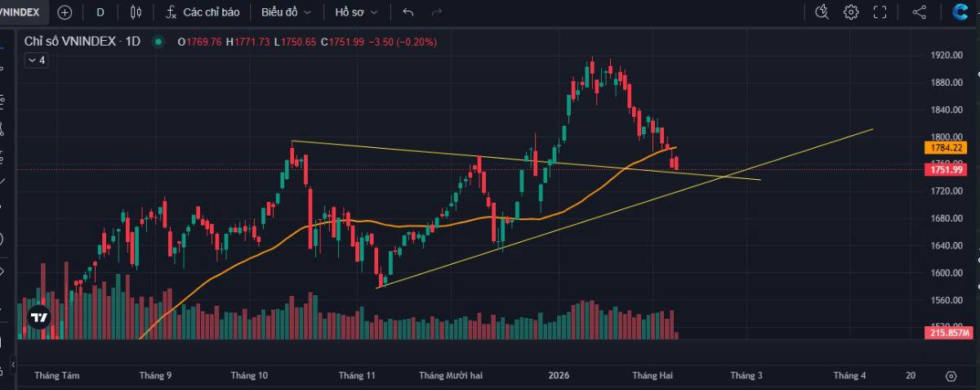Enter fullscreen mode for the chart

pyautogui.click(x=880, y=11)
